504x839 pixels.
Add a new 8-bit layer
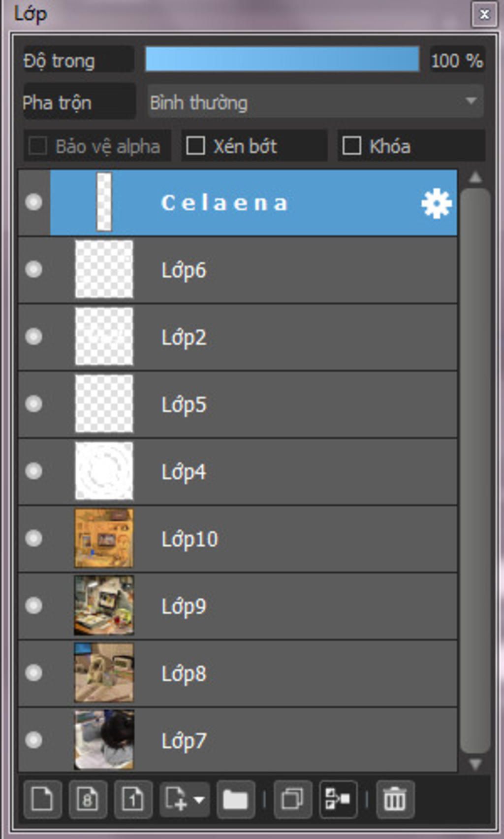pyautogui.click(x=88, y=798)
